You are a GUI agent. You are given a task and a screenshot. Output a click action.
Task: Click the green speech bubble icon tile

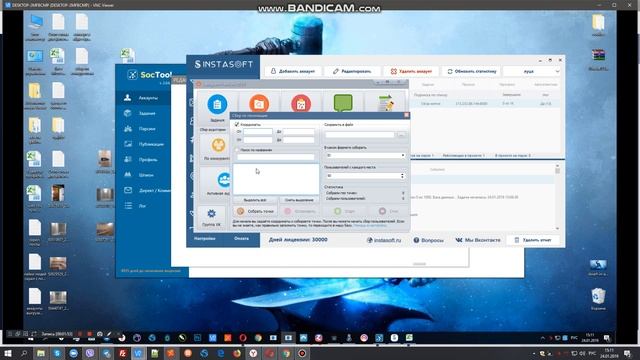(x=343, y=103)
